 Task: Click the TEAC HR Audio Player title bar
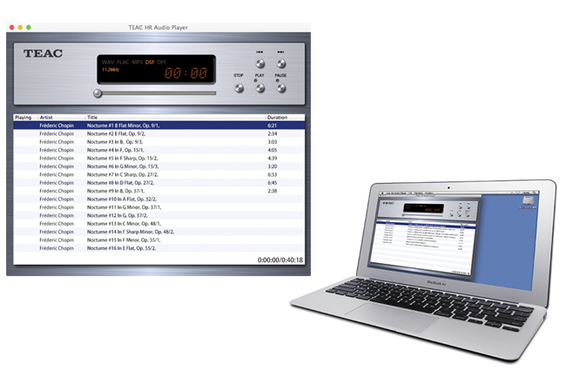click(158, 27)
